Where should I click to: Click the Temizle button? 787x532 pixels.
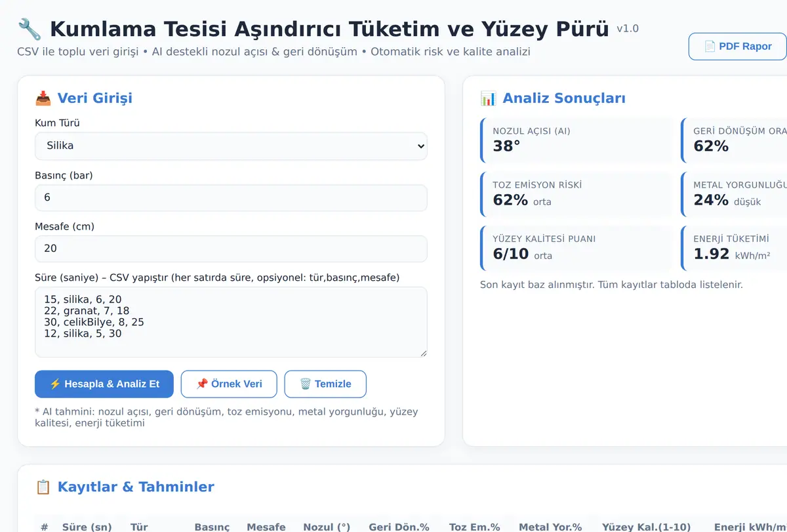(325, 384)
